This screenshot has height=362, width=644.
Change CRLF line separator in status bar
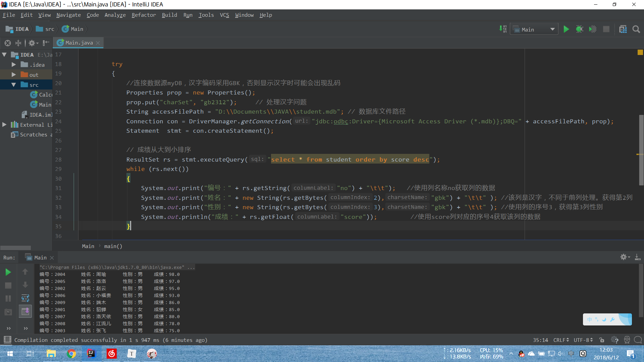coord(561,340)
